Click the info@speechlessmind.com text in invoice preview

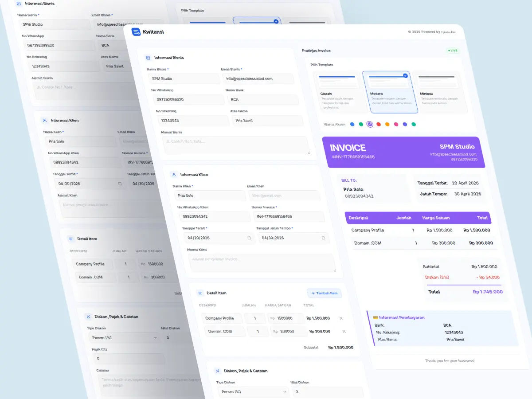[x=453, y=154]
